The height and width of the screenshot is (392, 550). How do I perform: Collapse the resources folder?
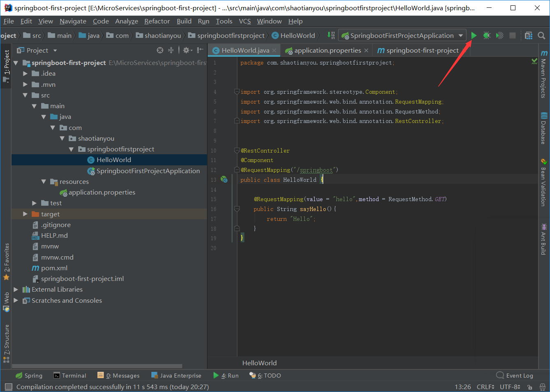[44, 181]
